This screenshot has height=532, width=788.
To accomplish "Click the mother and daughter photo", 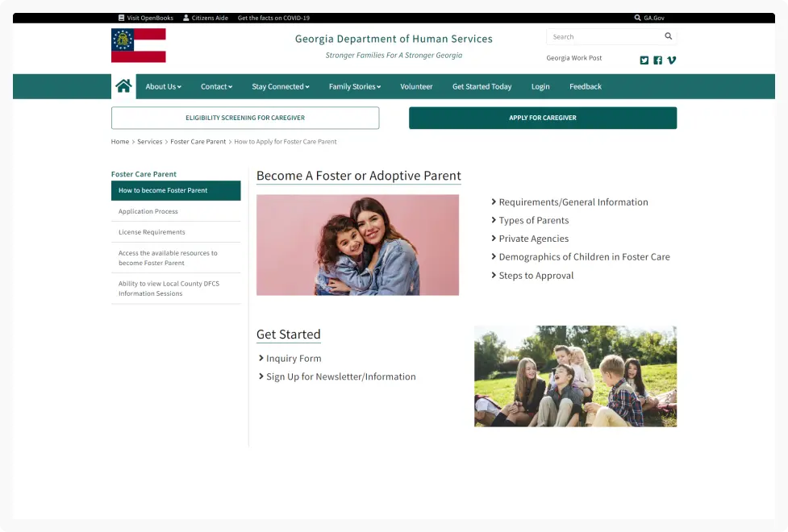I will tap(357, 245).
